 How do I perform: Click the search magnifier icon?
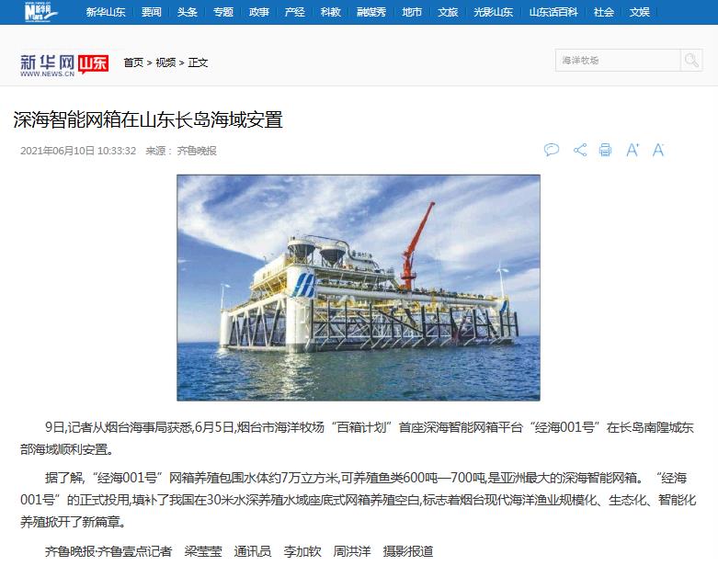[691, 60]
